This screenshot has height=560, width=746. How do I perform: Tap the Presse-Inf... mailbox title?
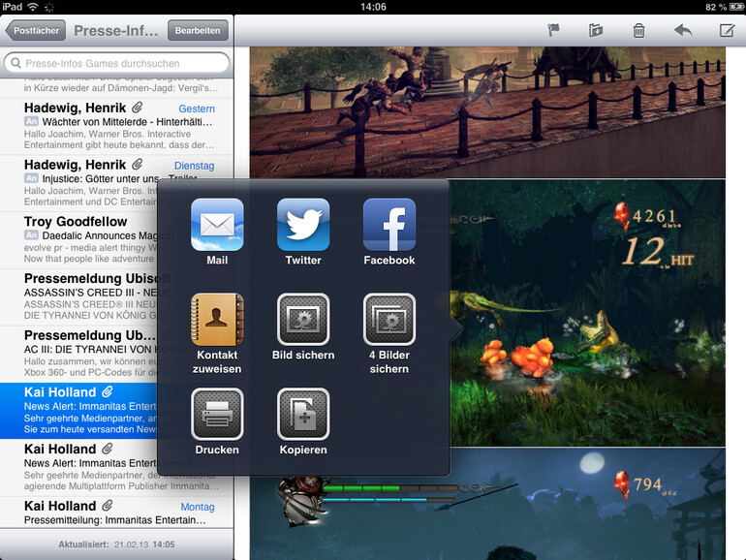point(116,30)
